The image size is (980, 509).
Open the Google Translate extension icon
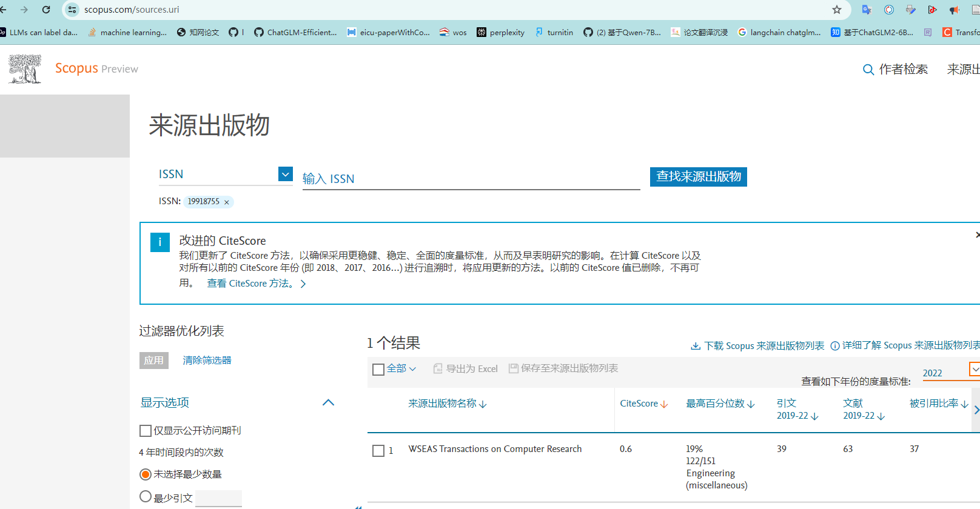click(867, 10)
